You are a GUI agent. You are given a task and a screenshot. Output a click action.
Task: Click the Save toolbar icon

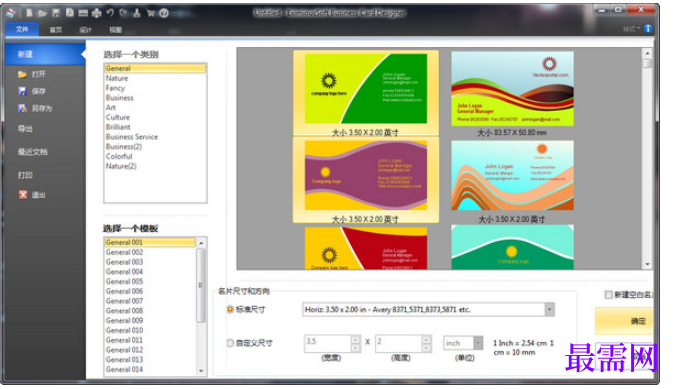(x=56, y=13)
